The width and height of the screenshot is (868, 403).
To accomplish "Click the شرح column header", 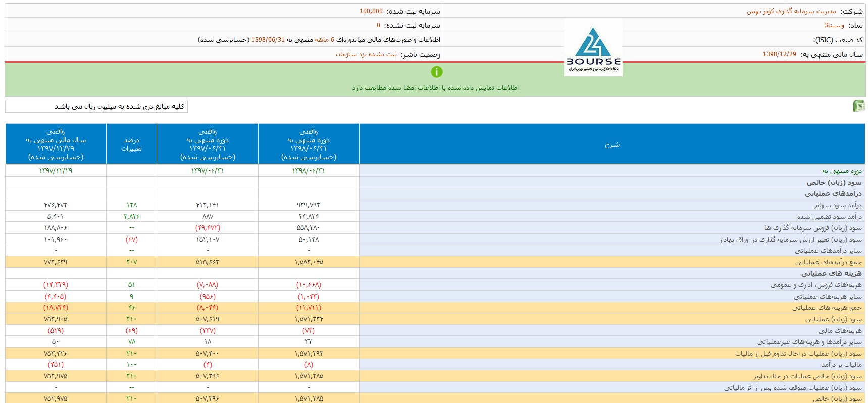I will pyautogui.click(x=612, y=144).
